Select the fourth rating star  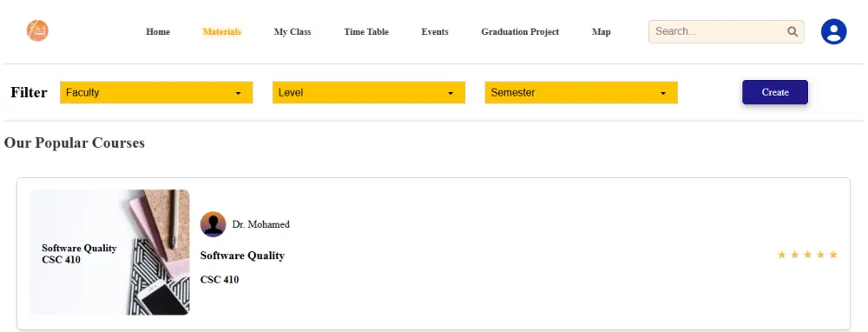point(820,255)
